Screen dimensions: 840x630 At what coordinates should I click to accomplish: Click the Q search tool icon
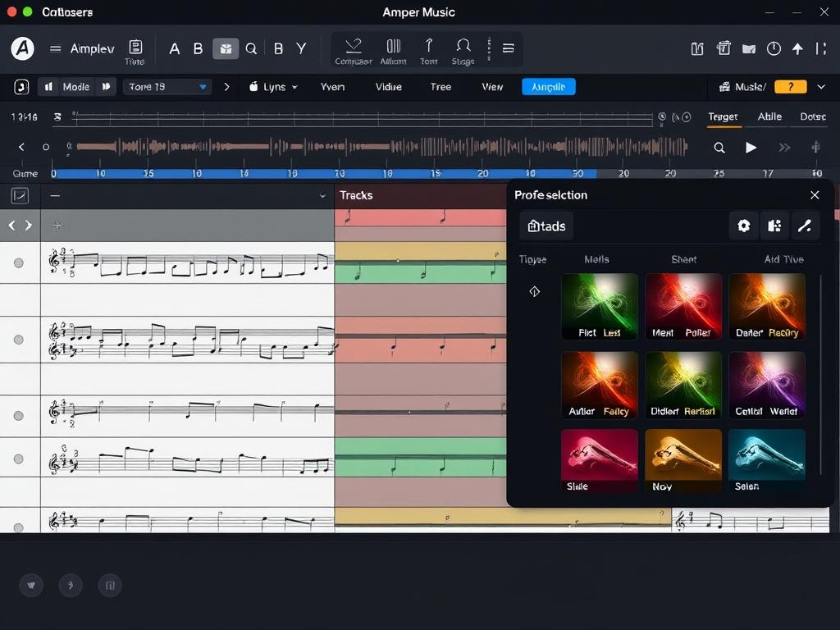(251, 48)
